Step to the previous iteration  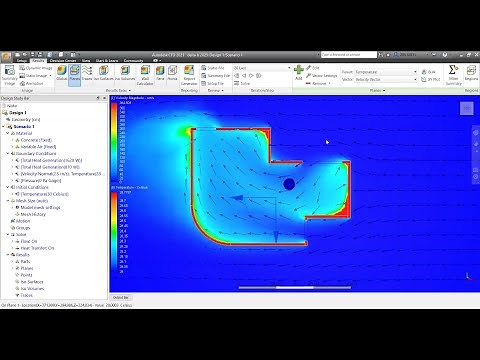244,76
